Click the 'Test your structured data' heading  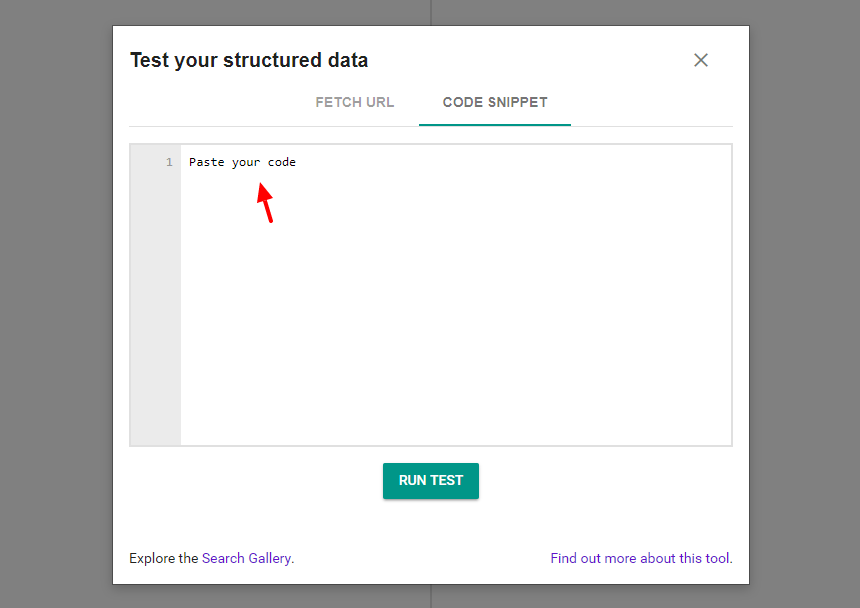click(x=249, y=60)
